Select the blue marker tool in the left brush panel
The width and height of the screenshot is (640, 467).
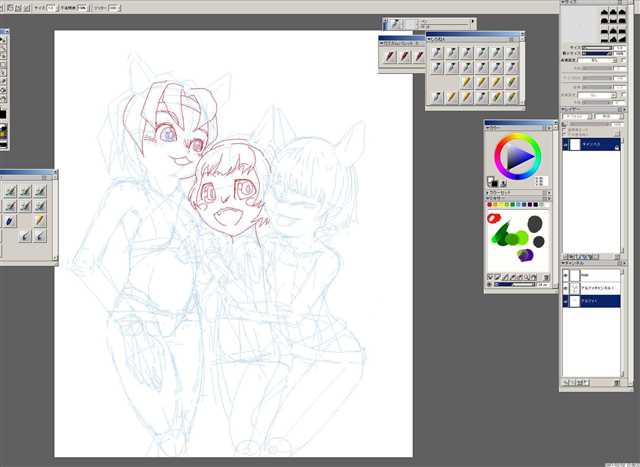tap(9, 220)
